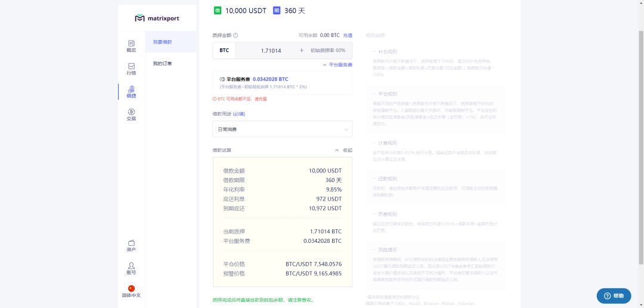
Task: Click the 预警价格 BTC/USDT 9,165.4985 value
Action: click(314, 273)
